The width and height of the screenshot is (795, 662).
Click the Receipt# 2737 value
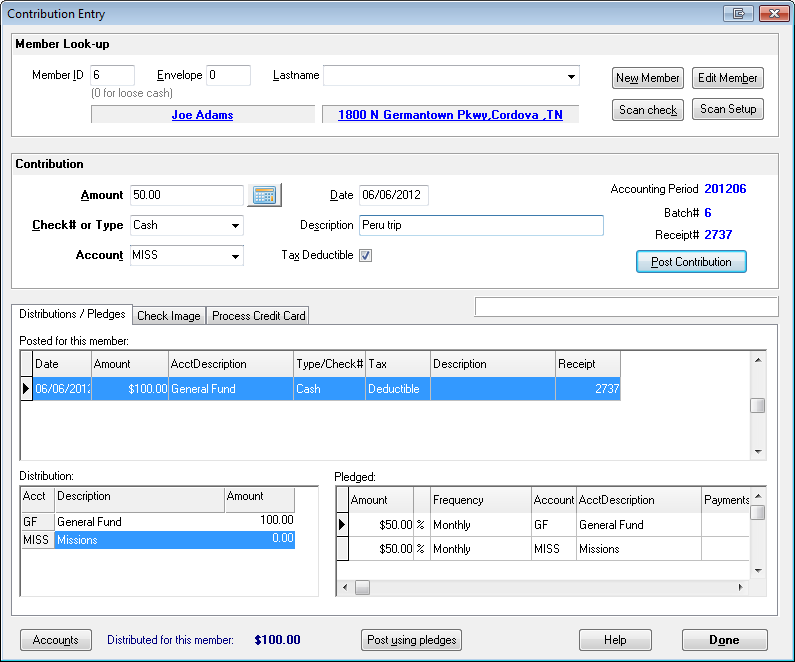[718, 235]
